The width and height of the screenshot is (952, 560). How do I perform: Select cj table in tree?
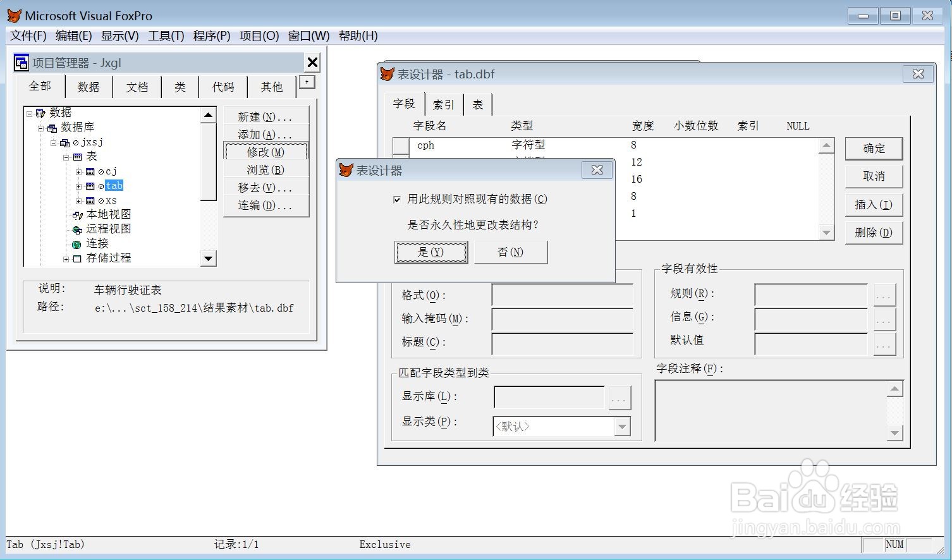pyautogui.click(x=111, y=171)
